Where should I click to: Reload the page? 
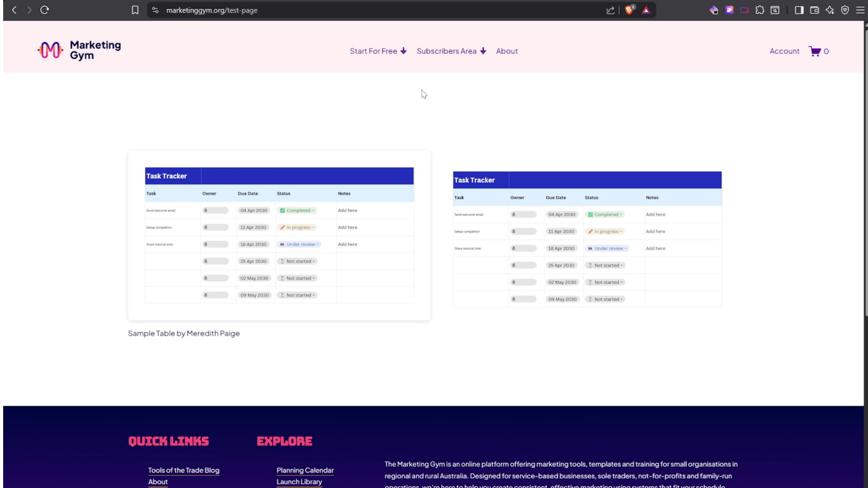(44, 10)
